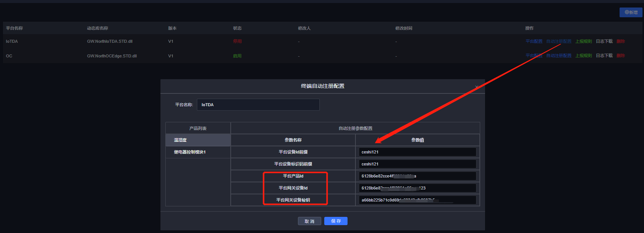Click 日志下载 in the IoTDA row
This screenshot has width=644, height=233.
(604, 41)
